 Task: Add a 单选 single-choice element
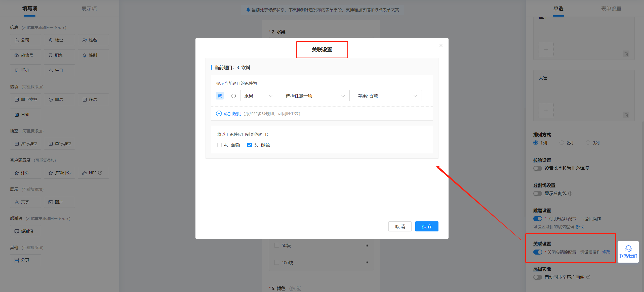(x=59, y=100)
